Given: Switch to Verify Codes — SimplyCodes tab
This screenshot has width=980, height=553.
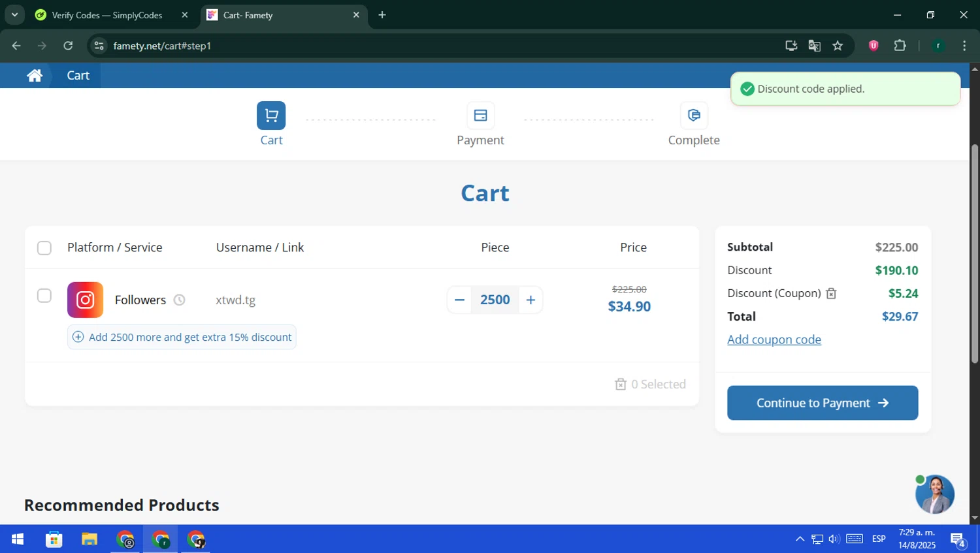Looking at the screenshot, I should click(112, 15).
